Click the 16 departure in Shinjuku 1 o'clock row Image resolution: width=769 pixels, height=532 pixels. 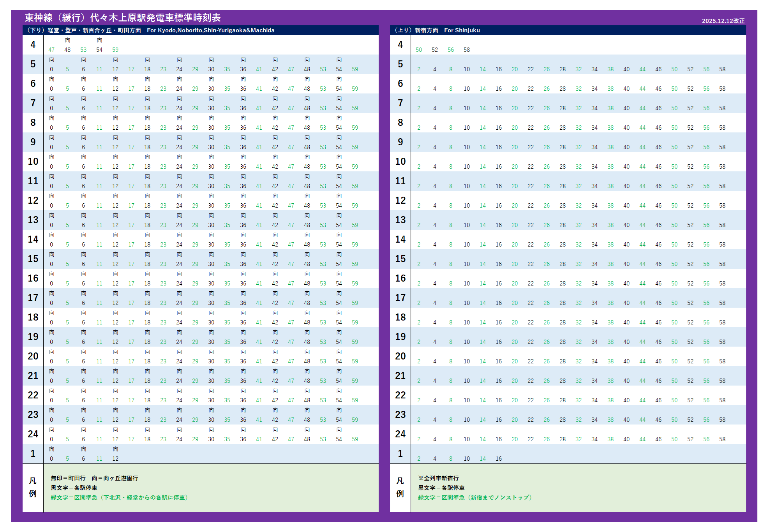[x=499, y=459]
